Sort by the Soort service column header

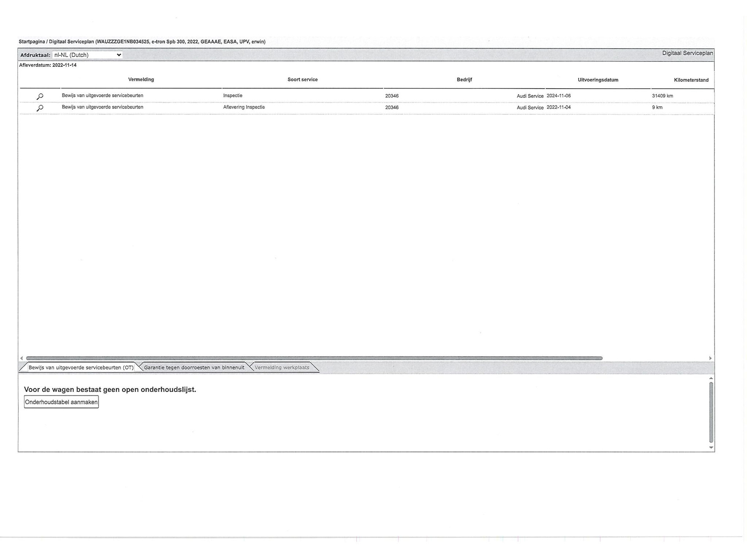tap(302, 80)
